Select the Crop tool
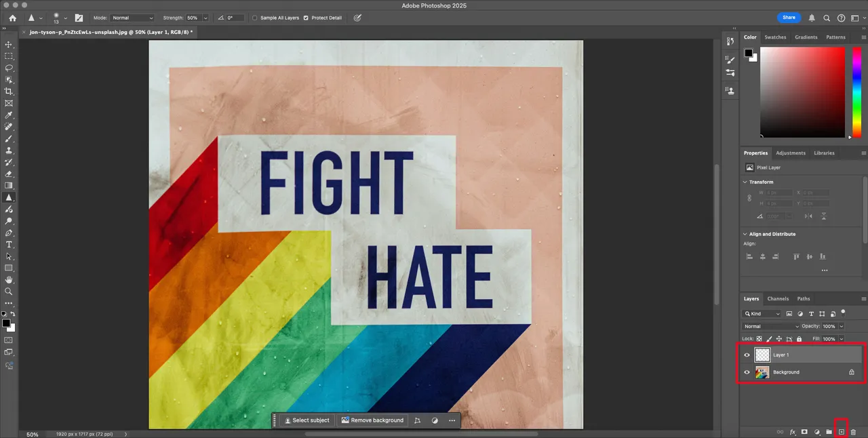868x438 pixels. 9,92
